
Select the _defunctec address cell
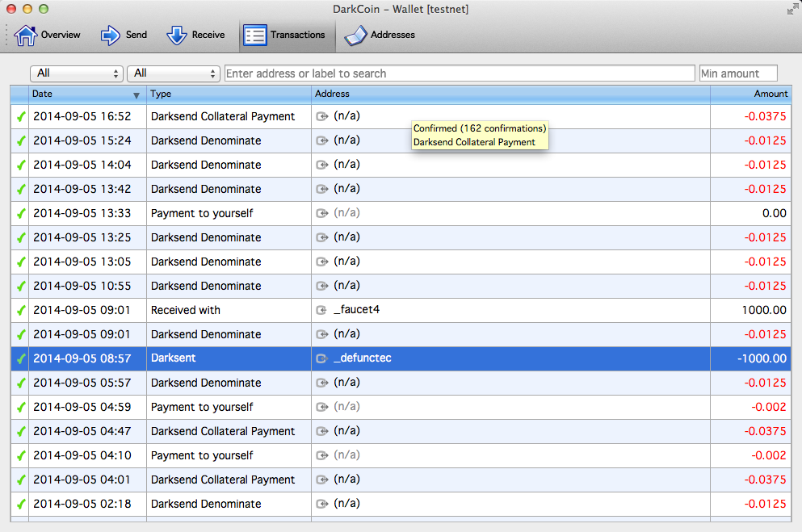[x=510, y=358]
